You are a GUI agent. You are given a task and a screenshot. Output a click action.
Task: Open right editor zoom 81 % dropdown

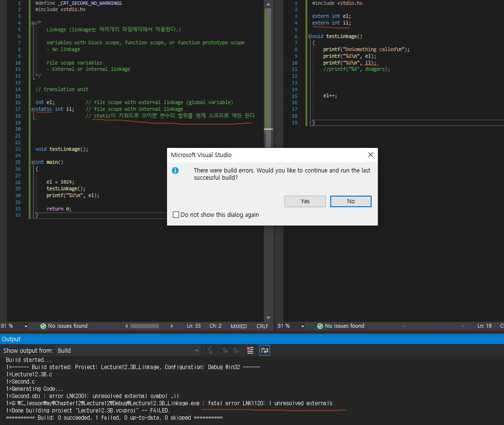(x=302, y=326)
